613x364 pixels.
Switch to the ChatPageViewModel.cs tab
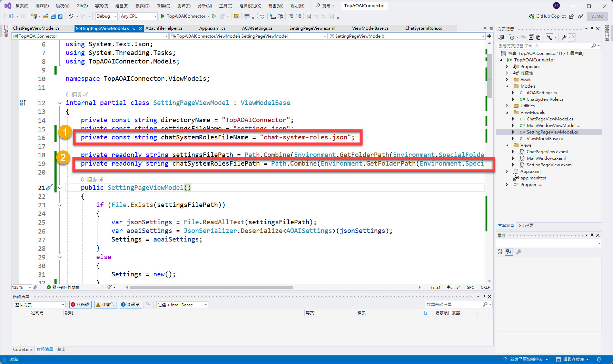(36, 28)
